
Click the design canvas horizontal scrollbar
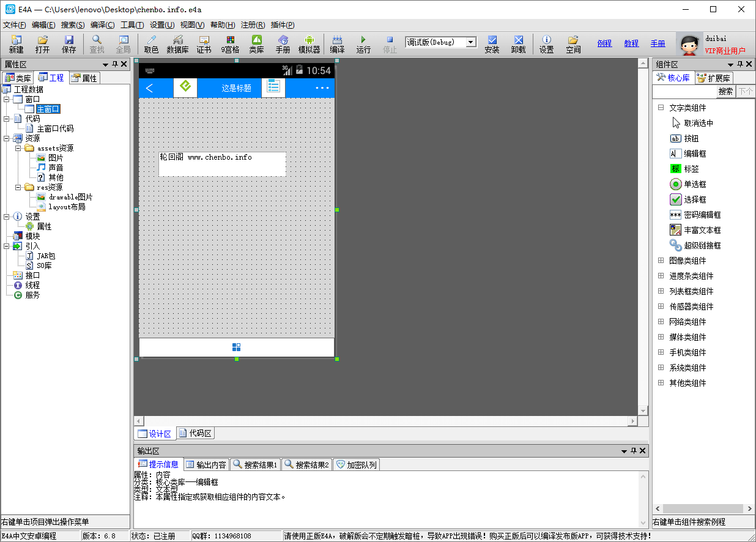(x=385, y=421)
